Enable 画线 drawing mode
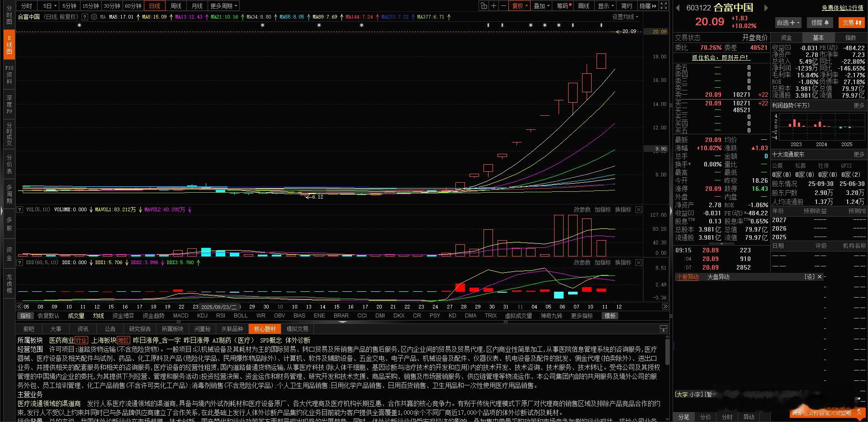 coord(584,5)
